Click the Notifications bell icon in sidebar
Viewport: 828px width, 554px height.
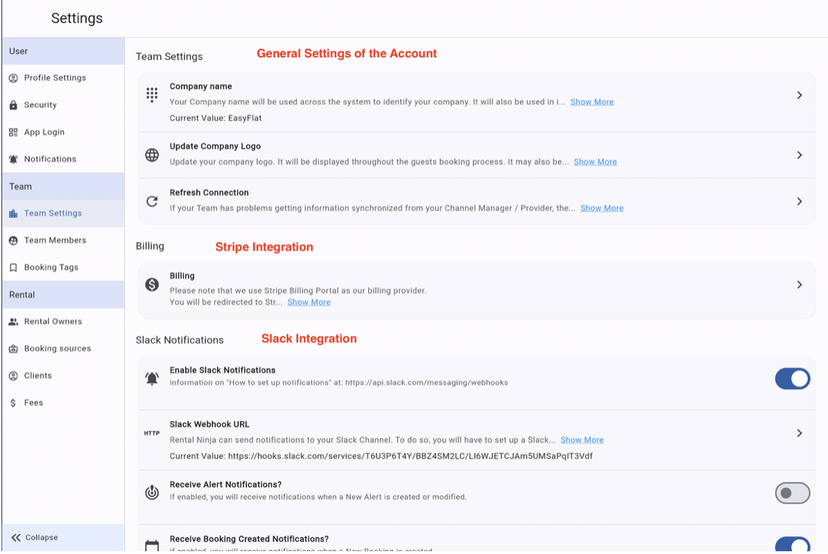(14, 159)
